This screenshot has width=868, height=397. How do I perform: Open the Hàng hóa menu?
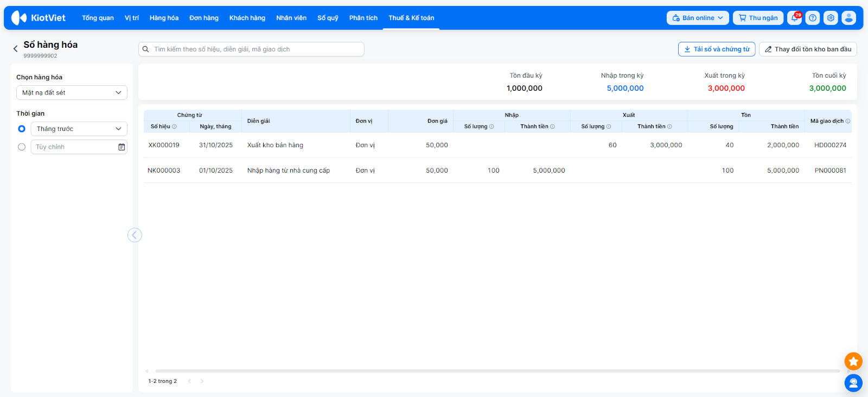click(x=164, y=18)
